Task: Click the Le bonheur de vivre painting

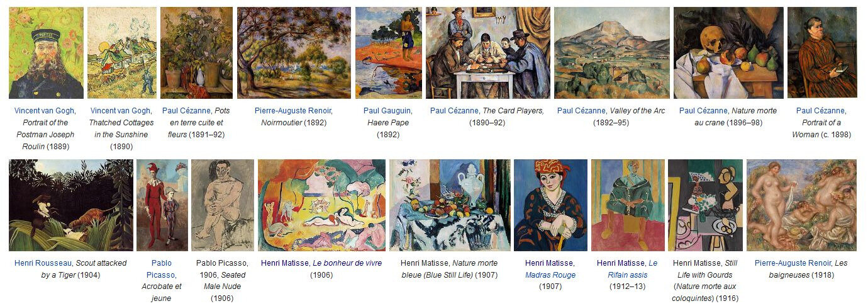Action: [x=321, y=205]
